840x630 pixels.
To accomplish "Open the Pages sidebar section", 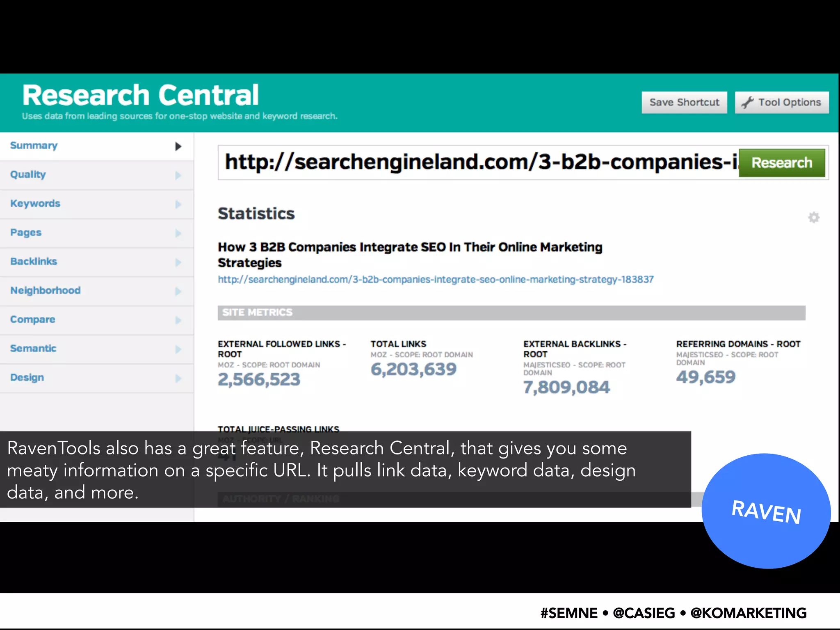I will tap(97, 233).
